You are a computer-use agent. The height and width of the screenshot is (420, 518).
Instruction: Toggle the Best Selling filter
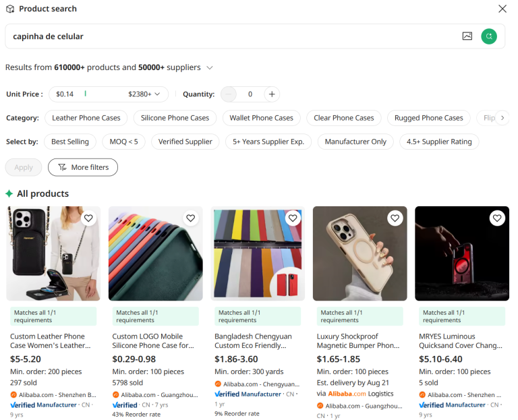click(x=70, y=142)
